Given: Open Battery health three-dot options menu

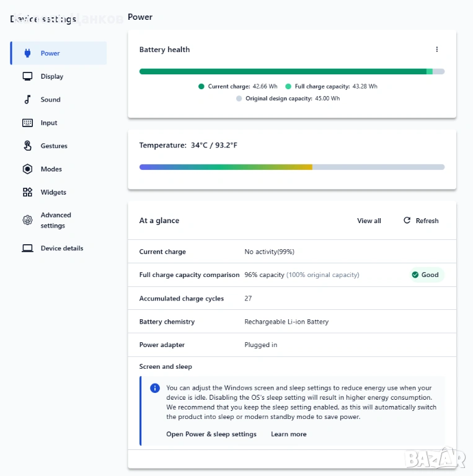Looking at the screenshot, I should tap(436, 50).
